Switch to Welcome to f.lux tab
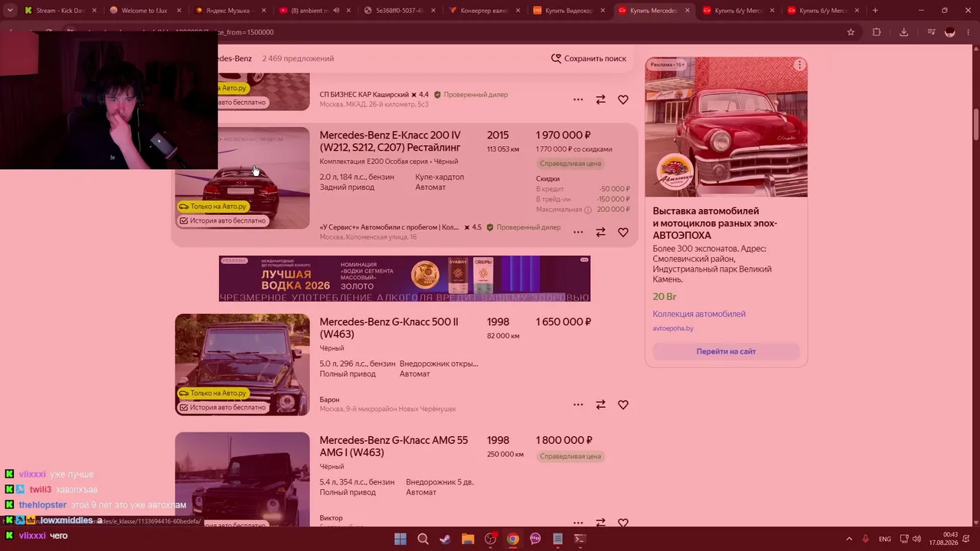 click(145, 11)
